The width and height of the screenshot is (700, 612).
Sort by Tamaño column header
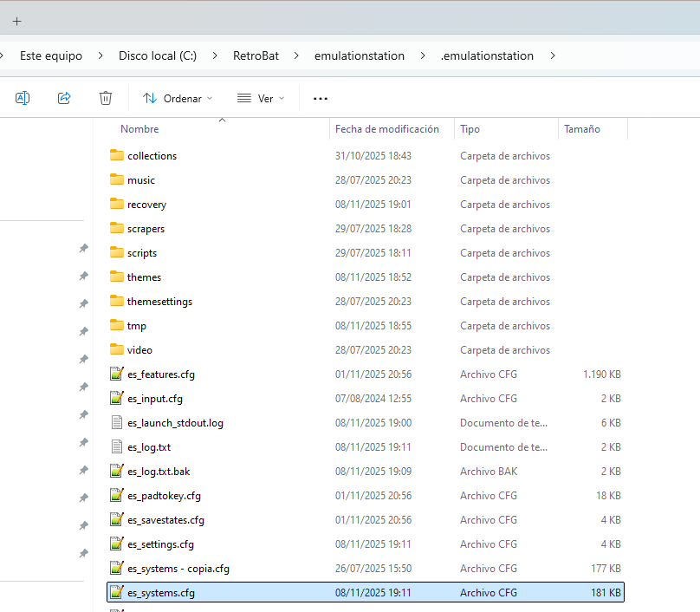[582, 129]
